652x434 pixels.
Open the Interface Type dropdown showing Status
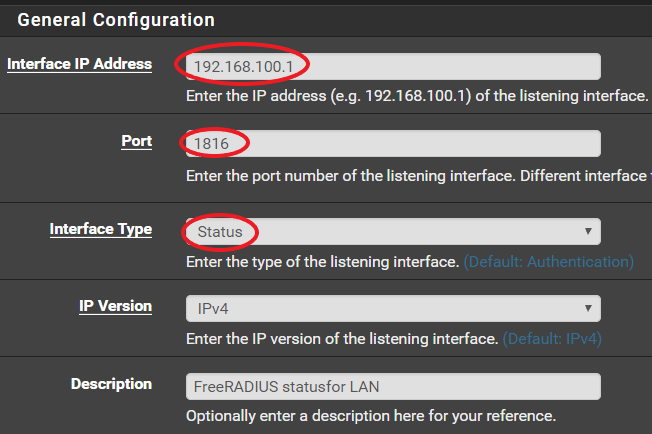click(x=392, y=231)
